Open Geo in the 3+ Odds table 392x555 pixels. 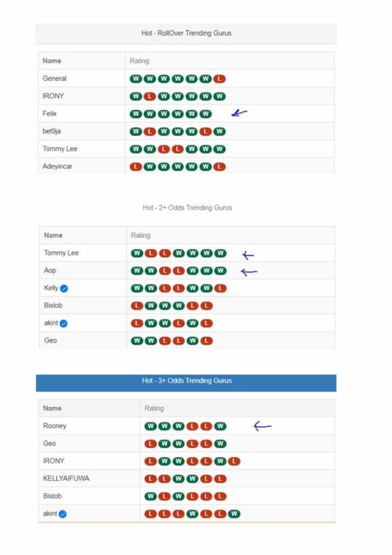[x=49, y=443]
